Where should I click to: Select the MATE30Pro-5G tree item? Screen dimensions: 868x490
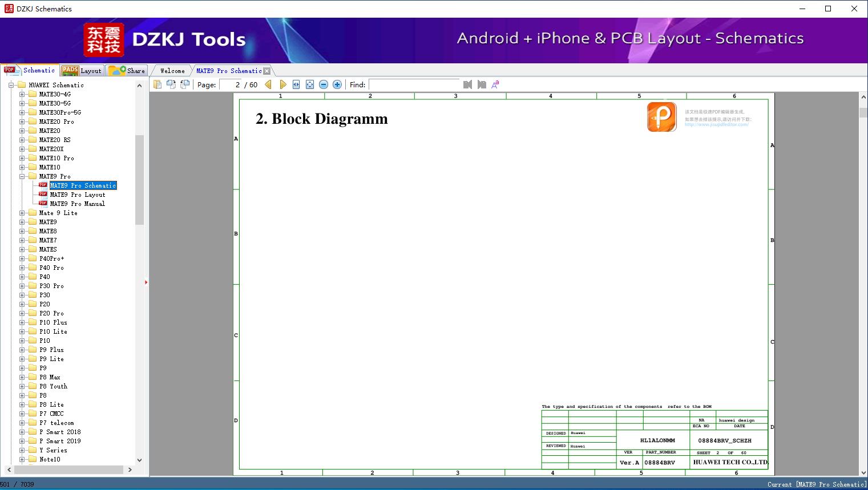(x=60, y=112)
